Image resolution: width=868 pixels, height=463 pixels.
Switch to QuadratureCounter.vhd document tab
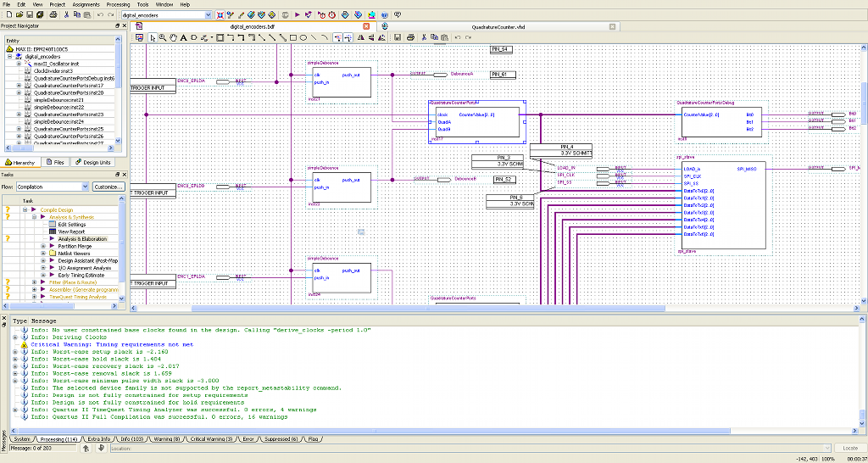pos(499,26)
